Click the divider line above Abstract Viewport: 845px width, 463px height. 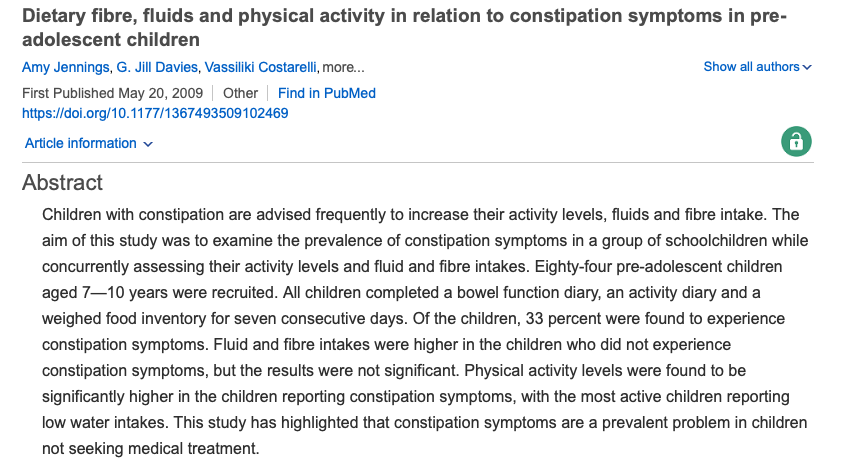click(x=418, y=162)
